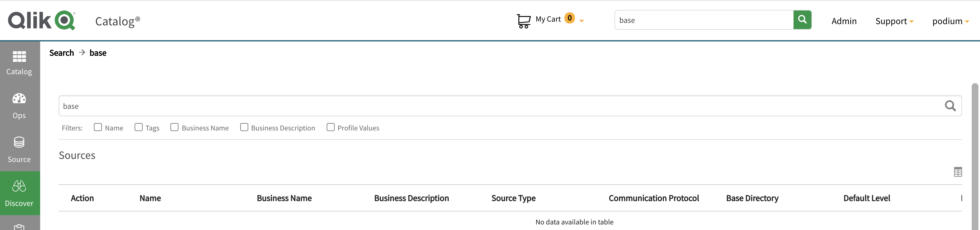This screenshot has height=230, width=980.
Task: Click Admin in the top navigation
Action: pos(844,21)
